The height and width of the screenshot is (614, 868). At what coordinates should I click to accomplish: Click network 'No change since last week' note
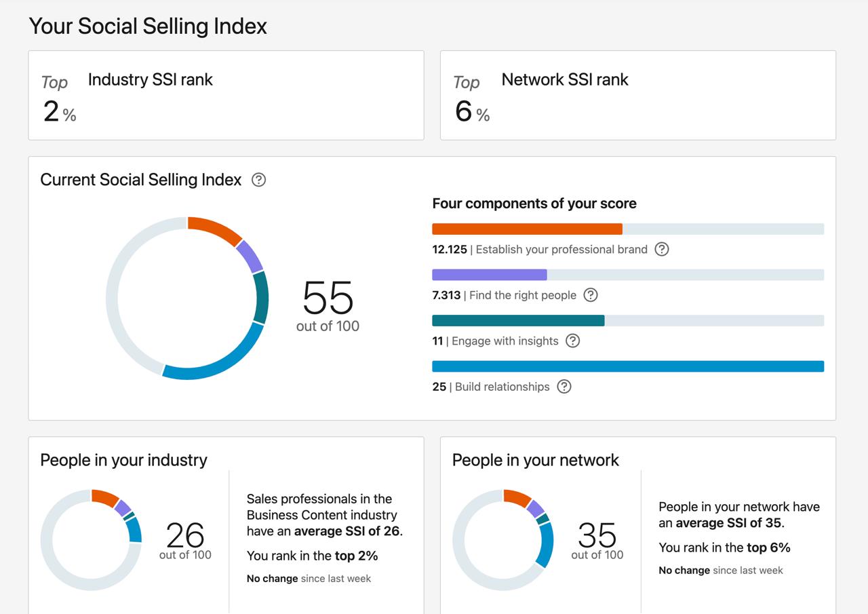coord(721,571)
